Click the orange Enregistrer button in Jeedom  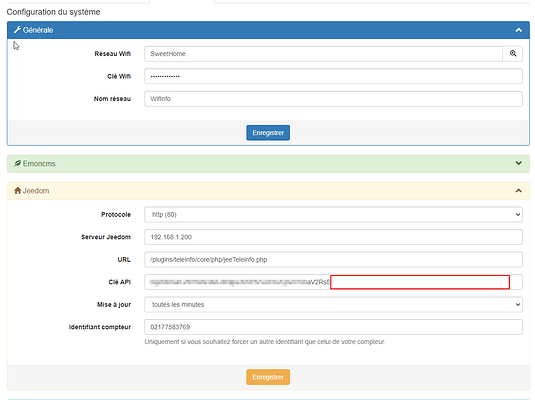268,377
